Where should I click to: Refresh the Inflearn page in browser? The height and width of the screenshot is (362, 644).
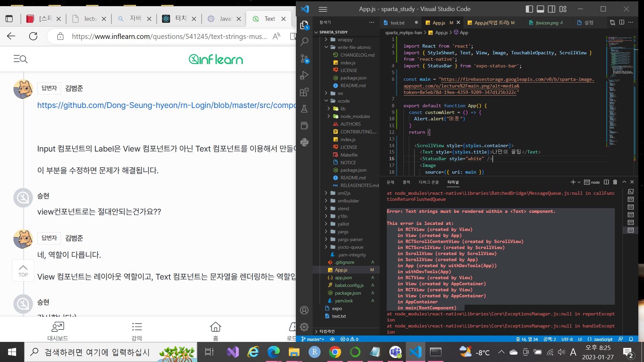(x=33, y=36)
